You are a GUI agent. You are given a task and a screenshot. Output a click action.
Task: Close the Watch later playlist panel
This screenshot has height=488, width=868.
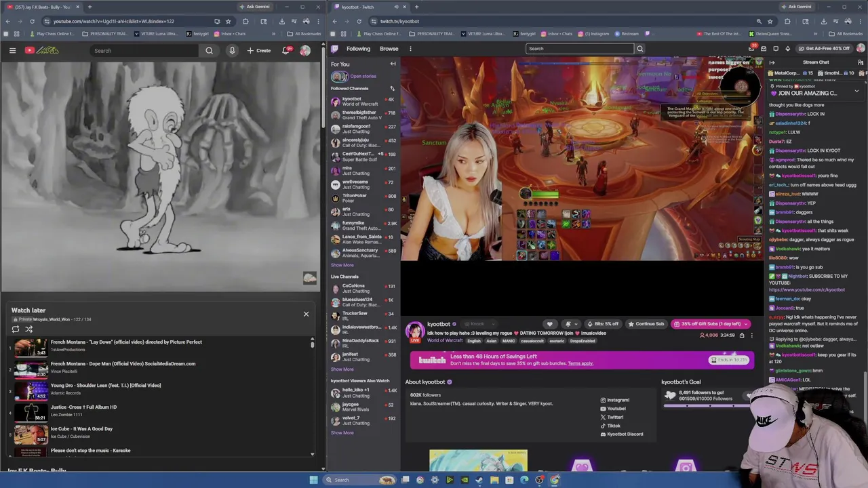(x=306, y=314)
